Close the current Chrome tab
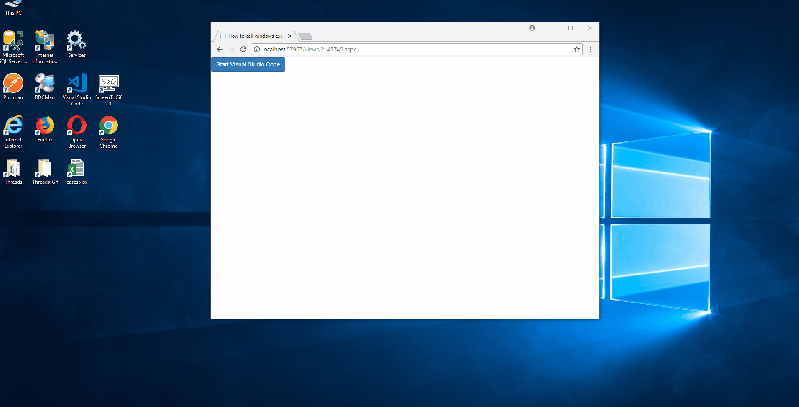Viewport: 799px width, 407px height. (289, 36)
